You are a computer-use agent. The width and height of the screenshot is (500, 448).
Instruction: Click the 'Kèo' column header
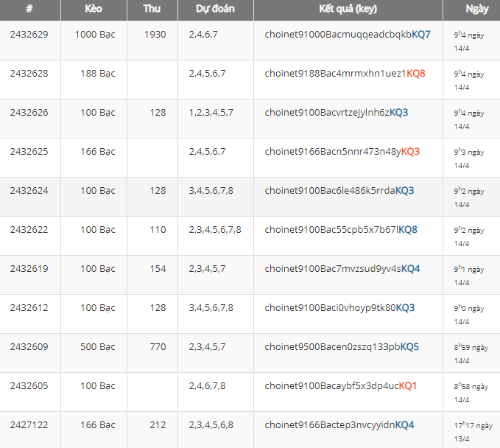tap(93, 10)
